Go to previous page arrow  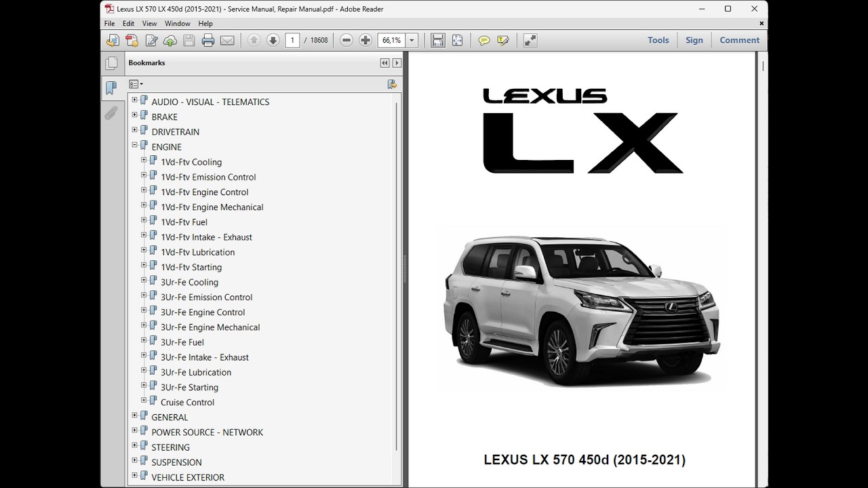(254, 41)
